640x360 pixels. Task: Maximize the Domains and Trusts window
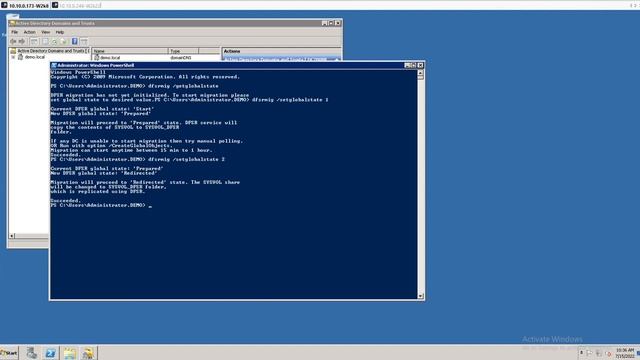pos(331,23)
